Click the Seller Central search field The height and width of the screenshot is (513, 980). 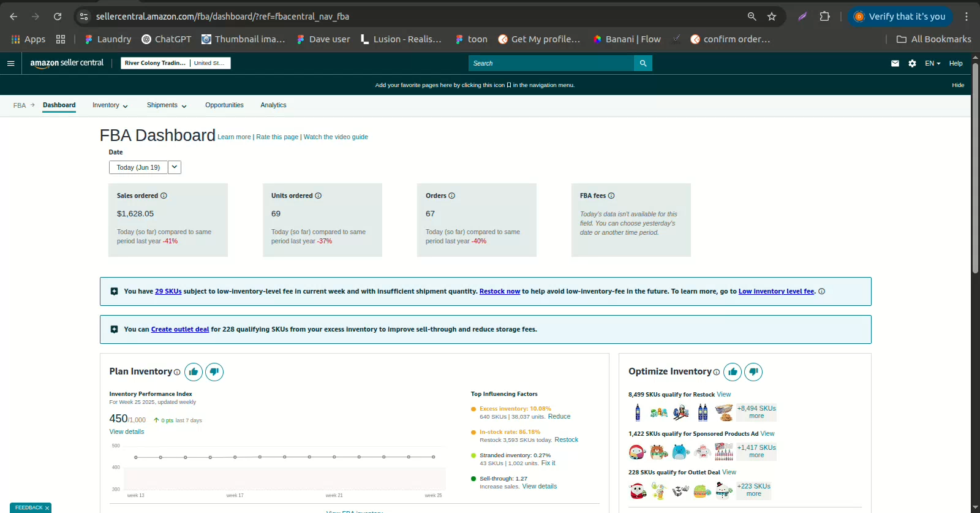pos(551,63)
